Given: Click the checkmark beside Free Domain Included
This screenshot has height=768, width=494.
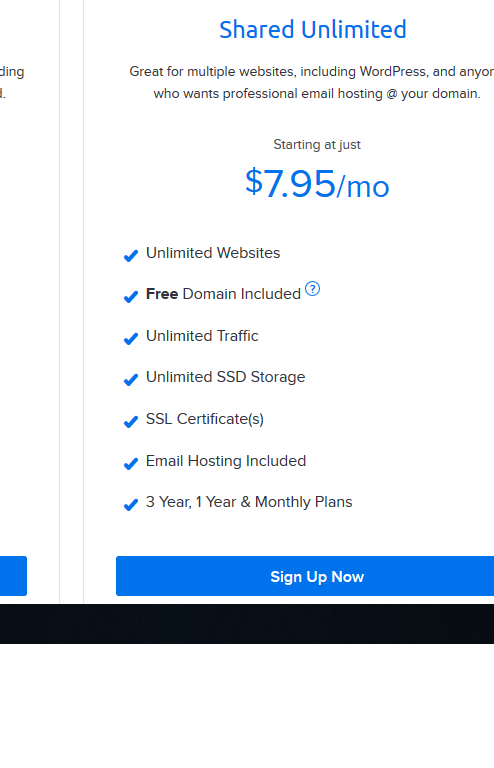Looking at the screenshot, I should pos(131,297).
